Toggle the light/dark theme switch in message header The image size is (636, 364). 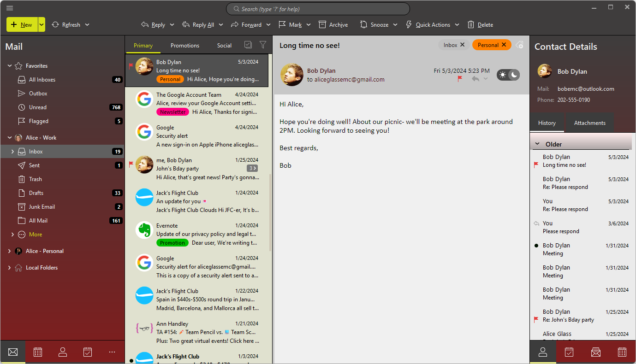508,75
